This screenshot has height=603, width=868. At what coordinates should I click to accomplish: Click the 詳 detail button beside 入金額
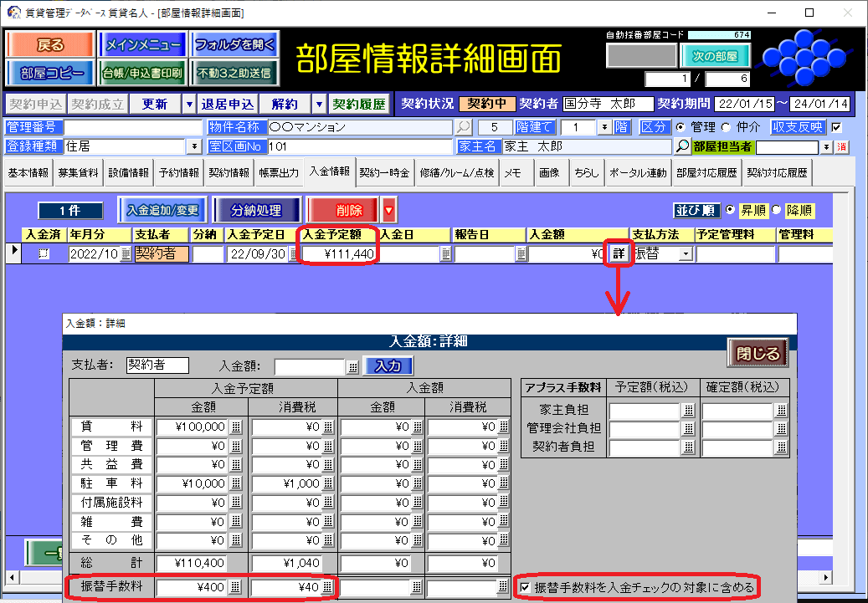tap(618, 253)
